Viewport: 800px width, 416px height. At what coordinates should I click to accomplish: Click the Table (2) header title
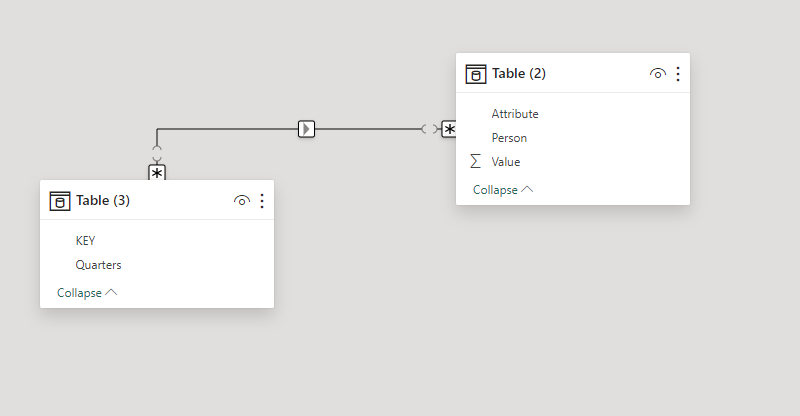519,74
